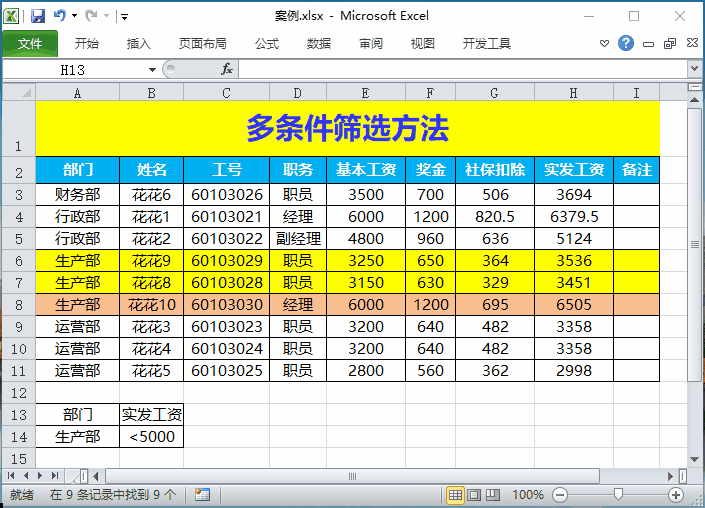
Task: Switch to Normal view layout
Action: (x=455, y=495)
